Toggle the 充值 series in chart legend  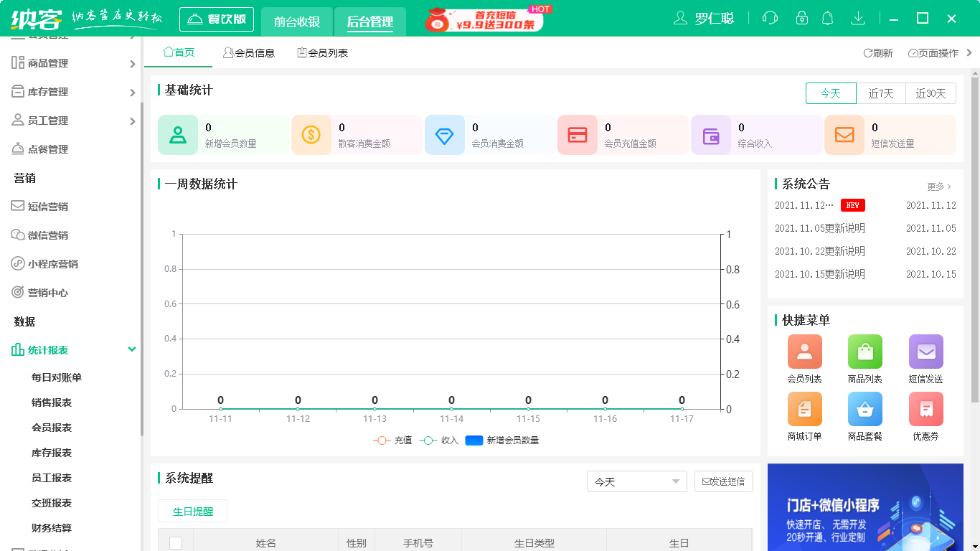392,440
